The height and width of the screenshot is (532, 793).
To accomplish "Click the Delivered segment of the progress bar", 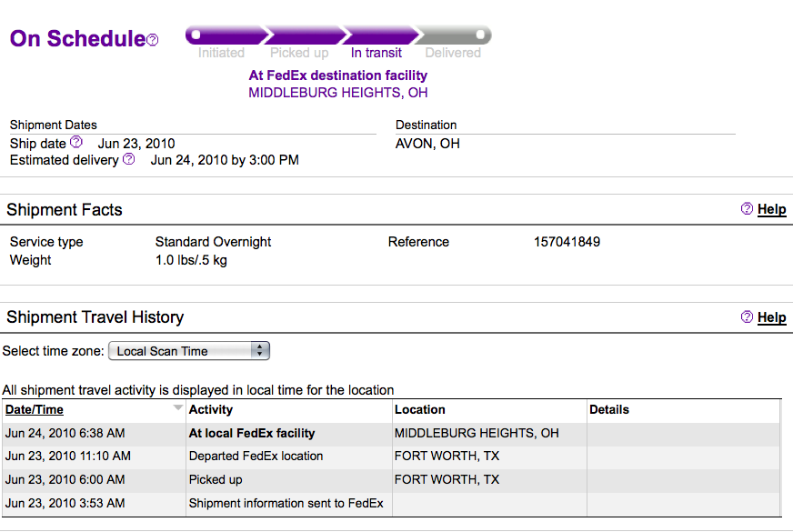I will pyautogui.click(x=453, y=35).
